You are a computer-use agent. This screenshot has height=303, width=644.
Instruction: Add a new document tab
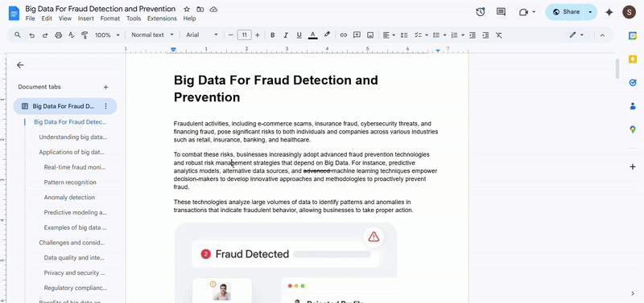(x=105, y=87)
